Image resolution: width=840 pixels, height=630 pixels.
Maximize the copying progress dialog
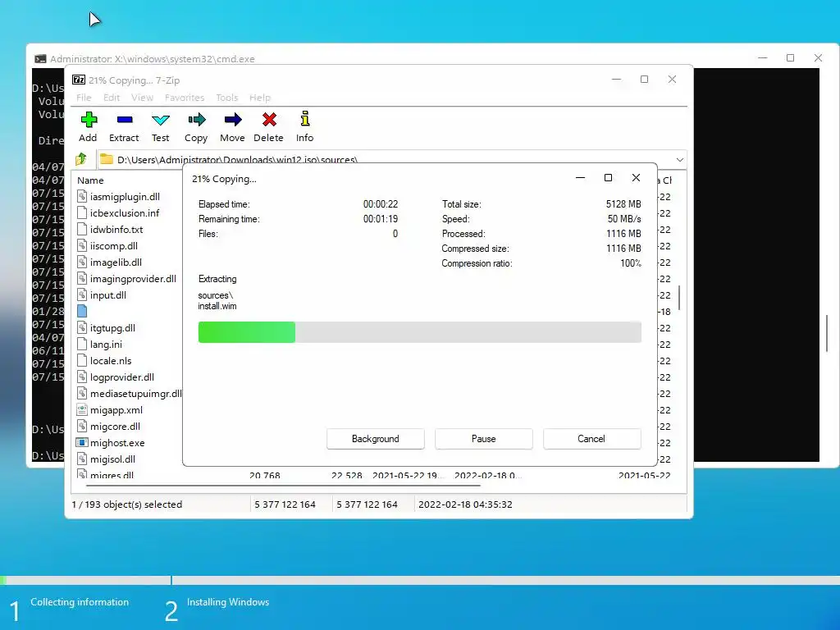point(608,178)
